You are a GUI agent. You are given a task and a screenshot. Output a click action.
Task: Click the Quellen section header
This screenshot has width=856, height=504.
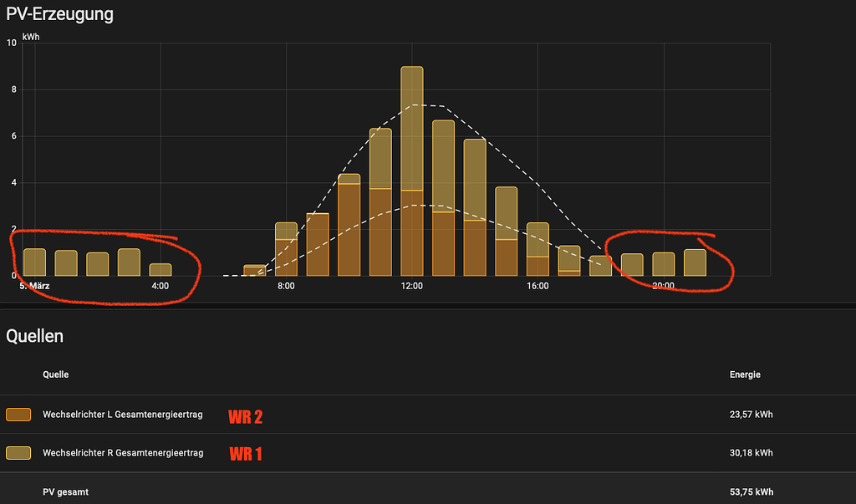(x=35, y=336)
